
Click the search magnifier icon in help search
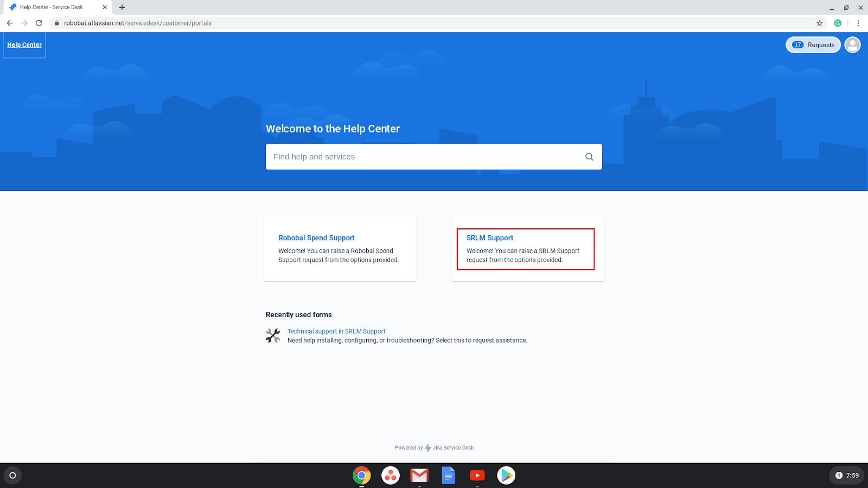click(589, 157)
